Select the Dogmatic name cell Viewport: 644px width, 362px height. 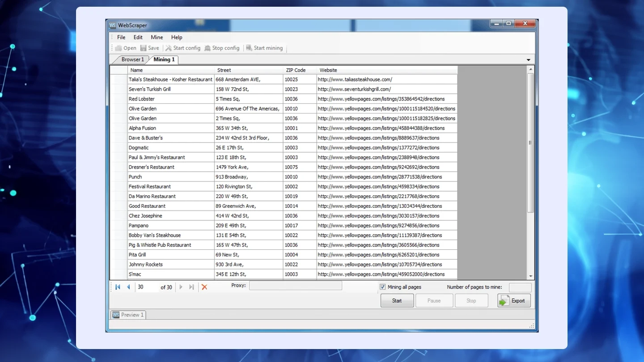(171, 147)
